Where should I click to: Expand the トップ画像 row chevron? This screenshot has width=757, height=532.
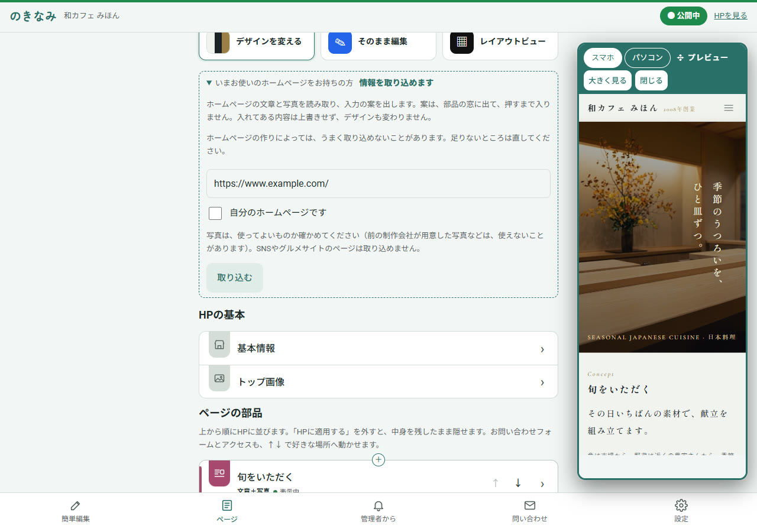pyautogui.click(x=542, y=382)
